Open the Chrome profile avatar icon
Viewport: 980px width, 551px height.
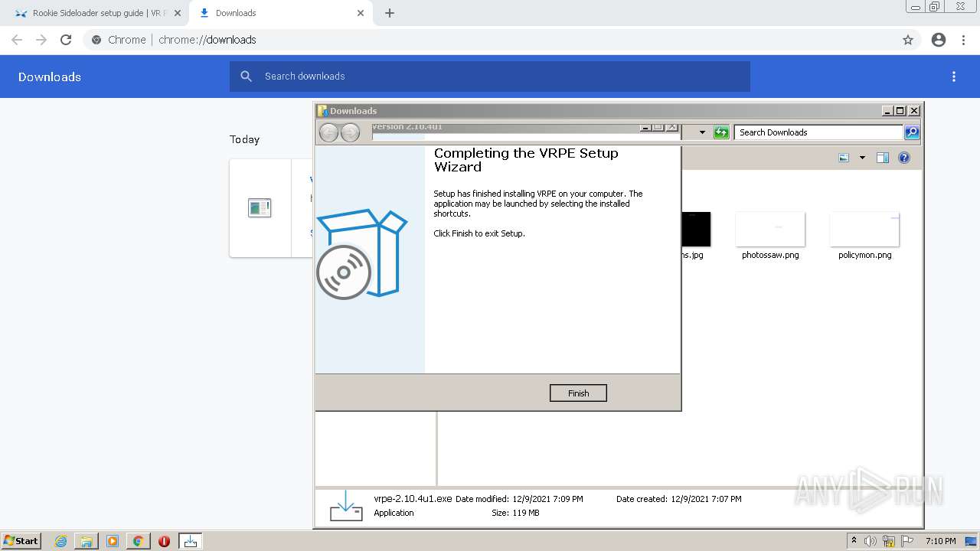click(x=939, y=40)
